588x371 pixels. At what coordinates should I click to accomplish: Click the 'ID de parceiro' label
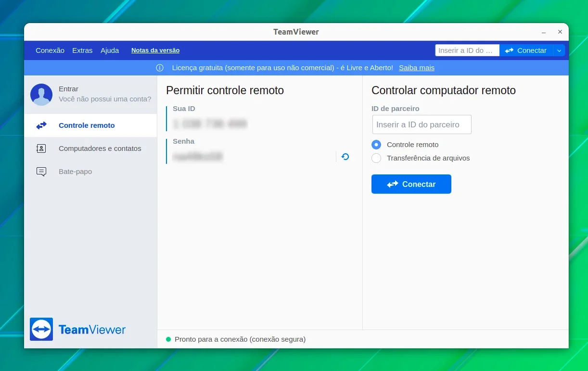point(396,109)
